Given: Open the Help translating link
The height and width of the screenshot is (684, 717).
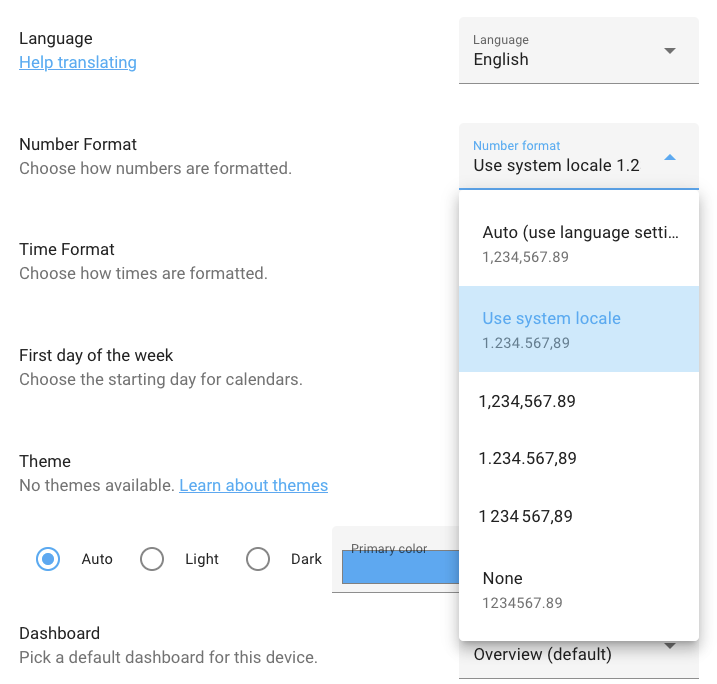Looking at the screenshot, I should 78,62.
